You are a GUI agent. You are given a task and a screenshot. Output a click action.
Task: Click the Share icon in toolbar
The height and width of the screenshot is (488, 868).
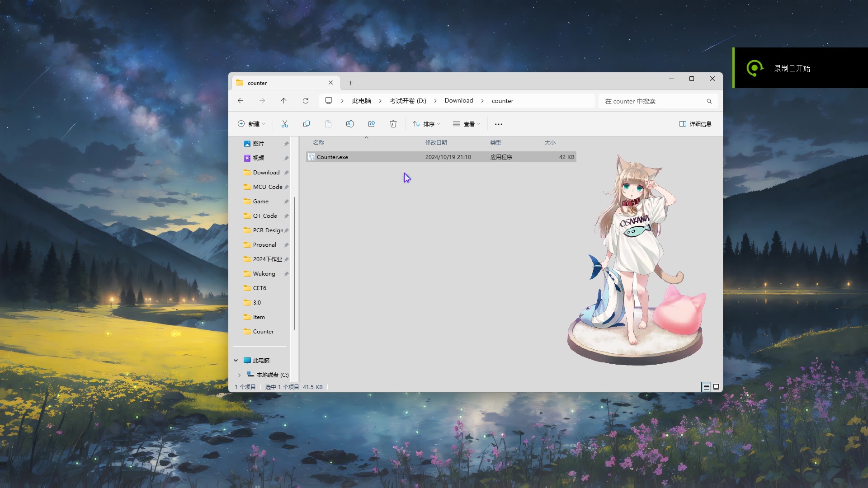point(371,124)
